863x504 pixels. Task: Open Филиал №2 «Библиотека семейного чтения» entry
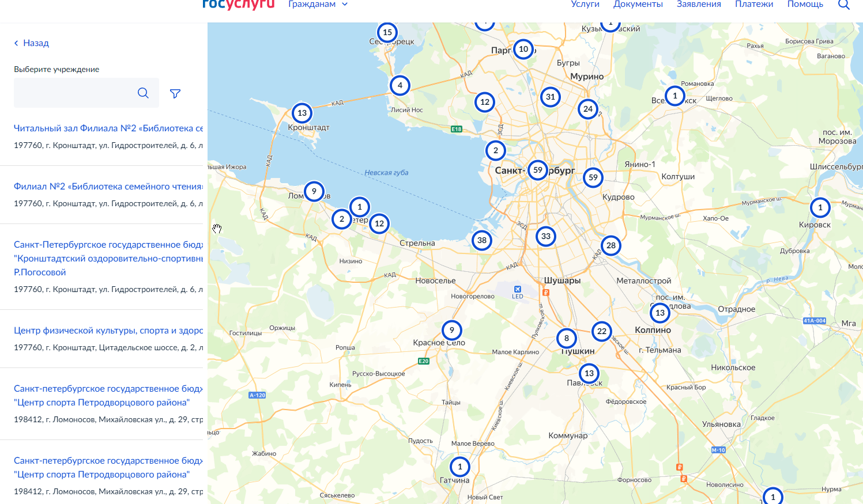click(x=108, y=186)
